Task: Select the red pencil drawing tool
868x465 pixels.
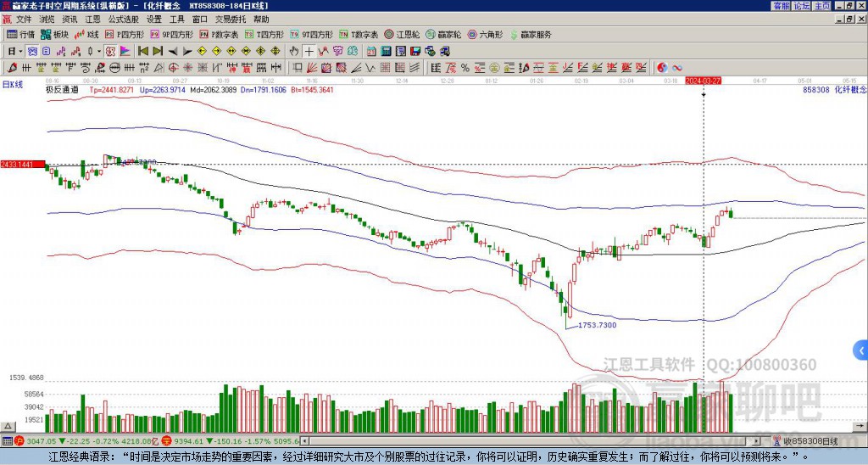Action: 12,68
